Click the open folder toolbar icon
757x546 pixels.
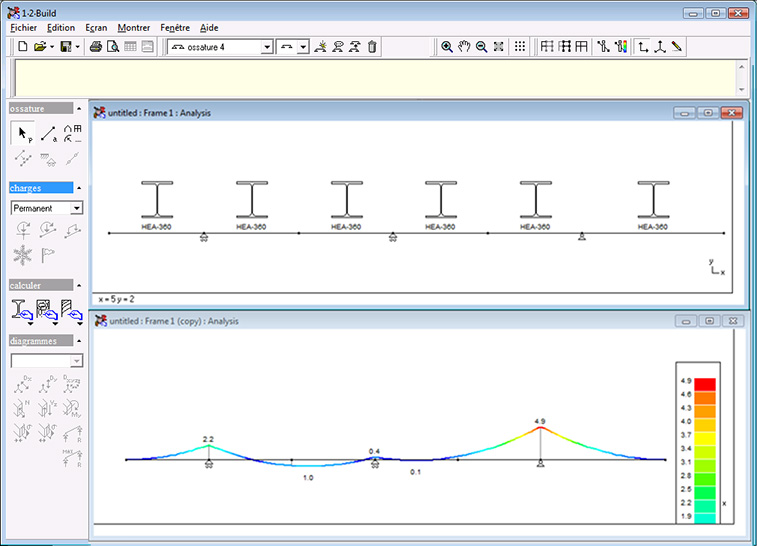pos(40,47)
